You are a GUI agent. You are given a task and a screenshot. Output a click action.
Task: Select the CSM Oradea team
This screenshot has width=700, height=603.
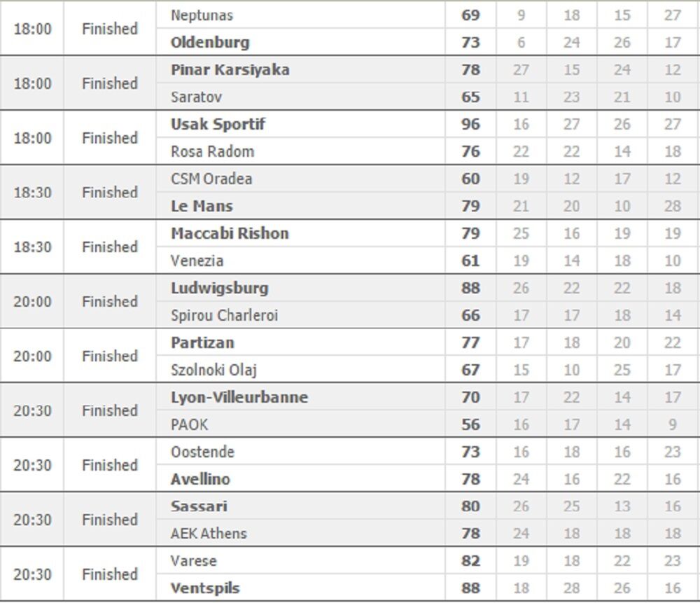click(211, 179)
